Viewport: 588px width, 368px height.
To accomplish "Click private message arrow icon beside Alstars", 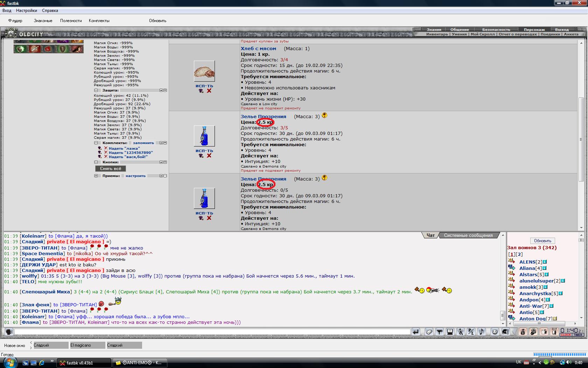I will pos(511,273).
